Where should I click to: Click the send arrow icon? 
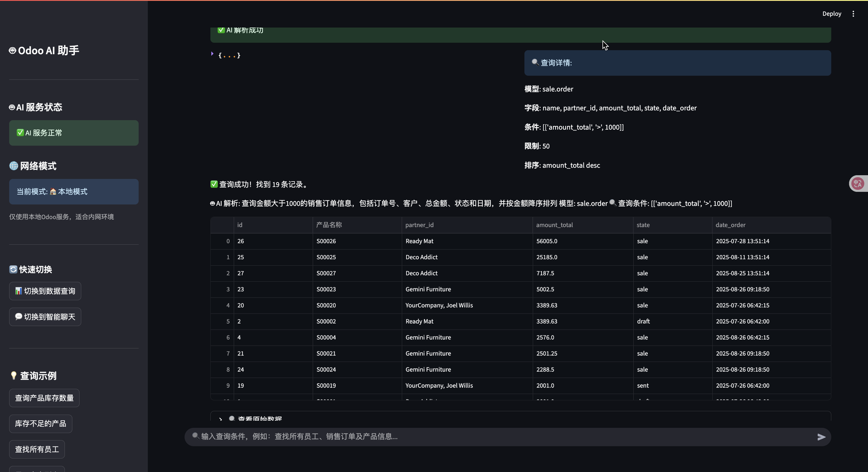point(821,437)
